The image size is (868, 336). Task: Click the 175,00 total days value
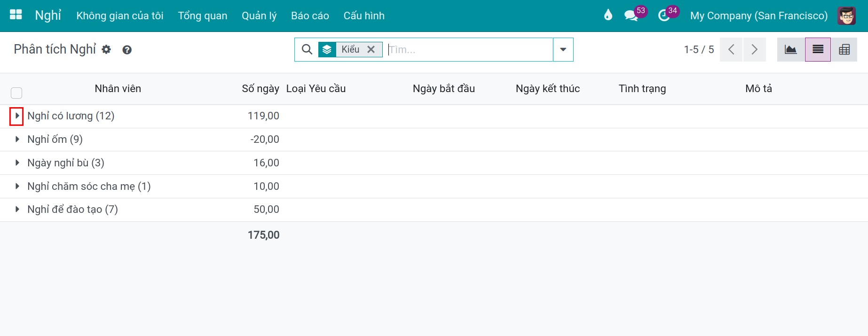(x=264, y=235)
